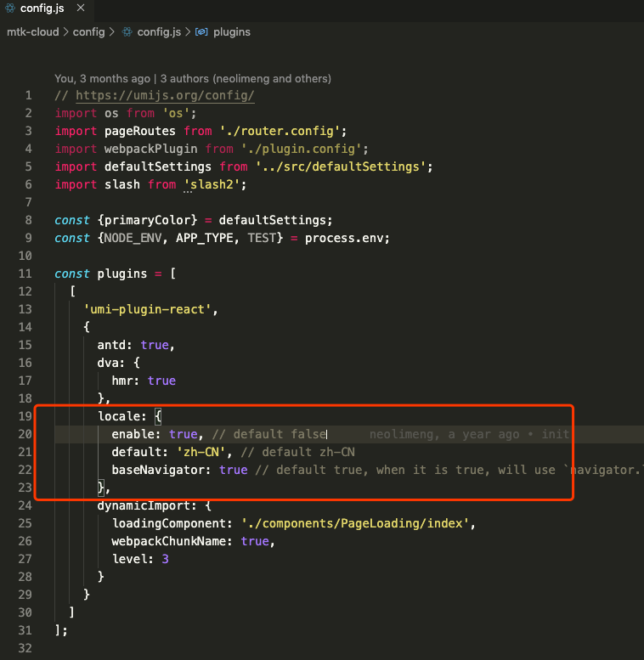Click line number 19 in gutter
This screenshot has width=644, height=660.
pyautogui.click(x=25, y=416)
